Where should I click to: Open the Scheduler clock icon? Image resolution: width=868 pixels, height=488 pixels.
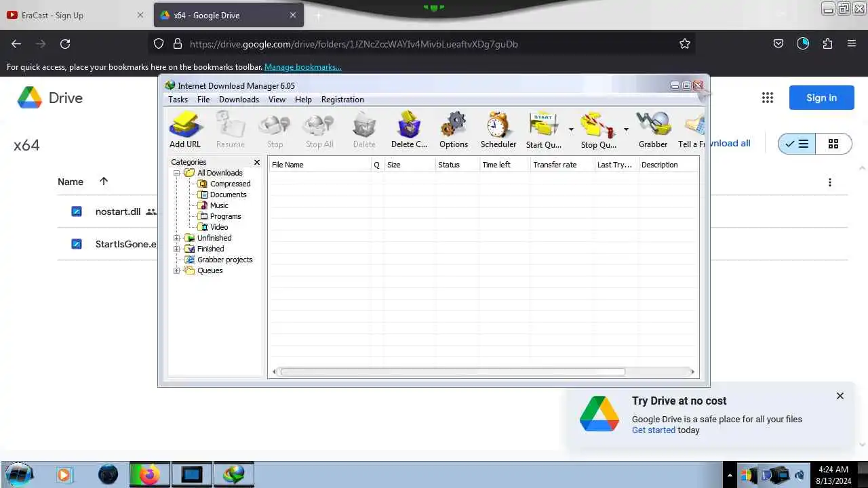point(498,129)
